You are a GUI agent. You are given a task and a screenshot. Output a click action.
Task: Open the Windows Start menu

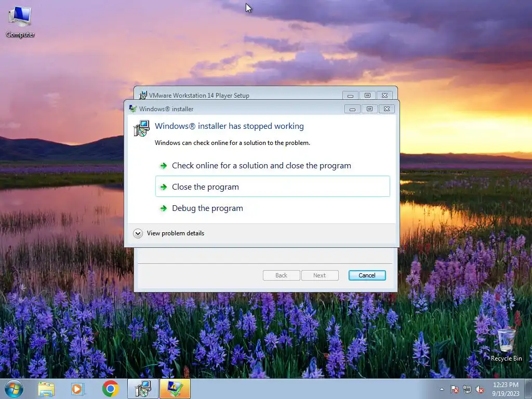[x=14, y=389]
